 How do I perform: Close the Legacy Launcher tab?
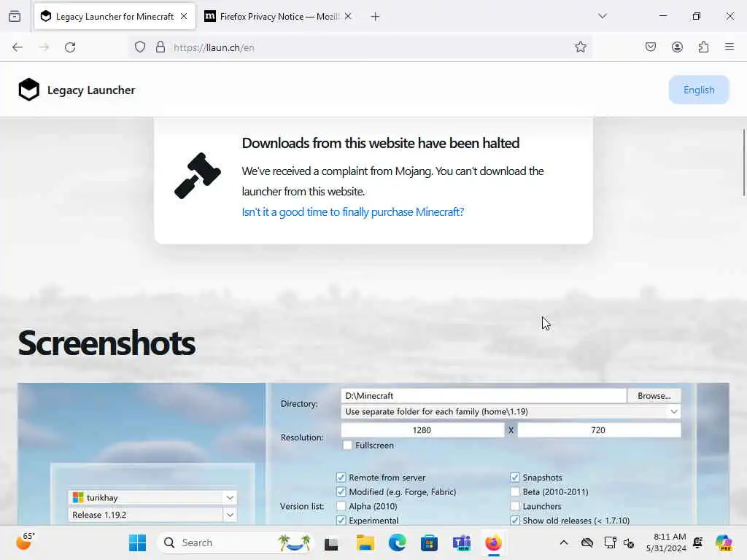coord(184,16)
